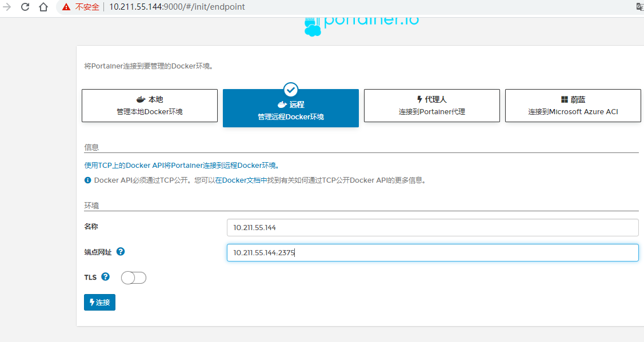Click the browser forward arrow icon
The image size is (644, 342).
[7, 7]
